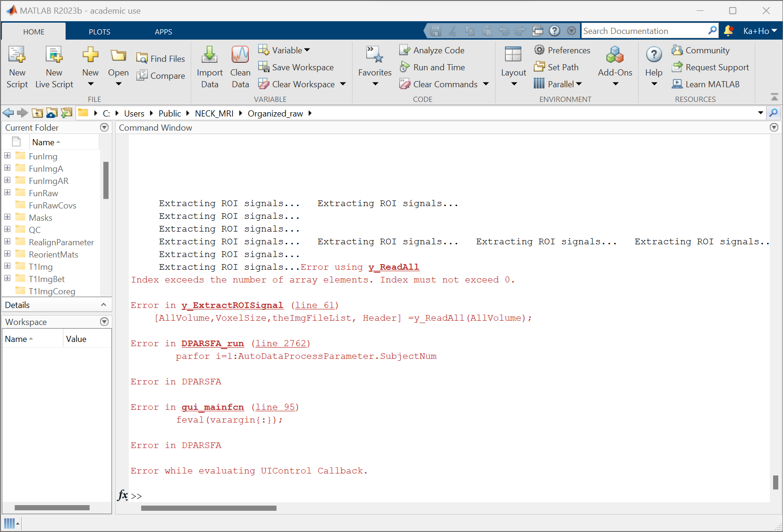Open the Help menu
This screenshot has height=532, width=783.
point(654,67)
